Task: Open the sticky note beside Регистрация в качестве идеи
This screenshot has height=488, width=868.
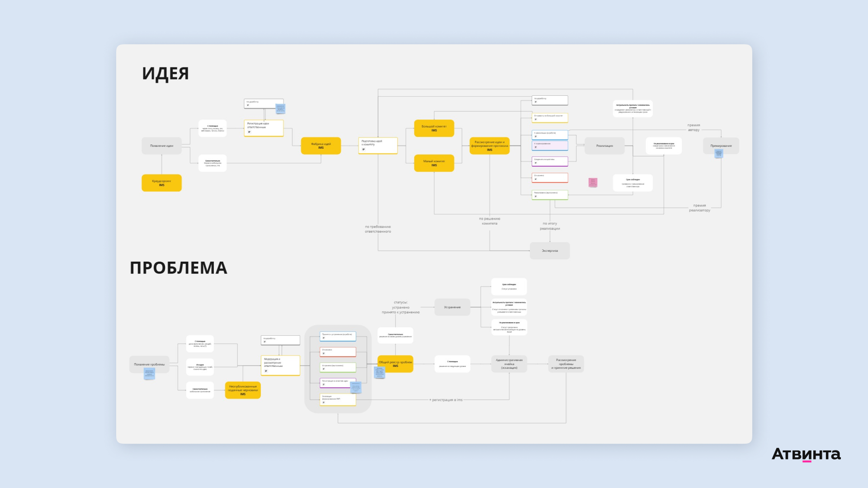Action: click(356, 388)
